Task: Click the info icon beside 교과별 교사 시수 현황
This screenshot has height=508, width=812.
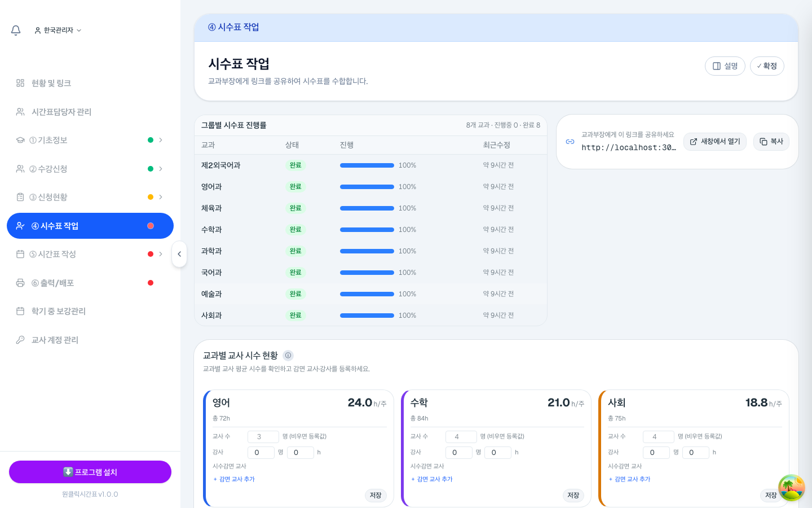Action: tap(288, 356)
